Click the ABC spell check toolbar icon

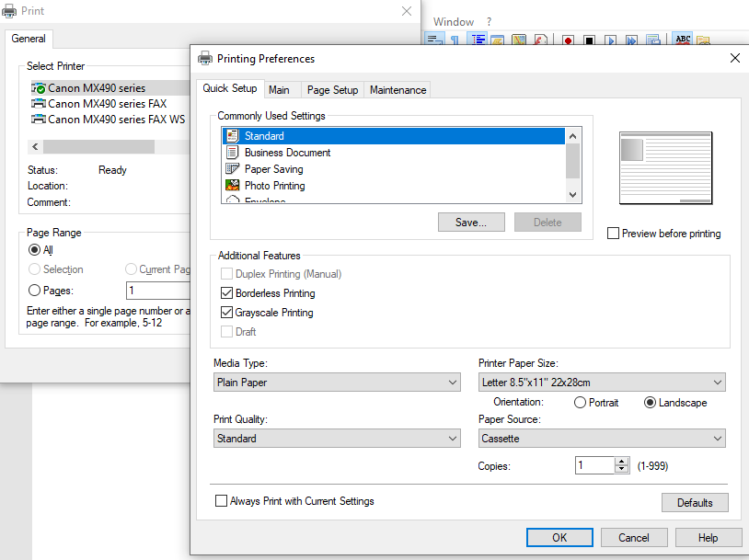tap(683, 40)
